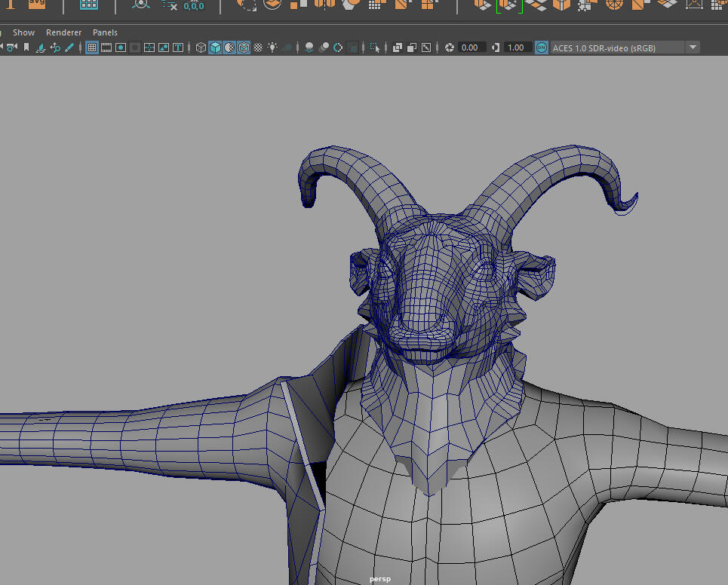Click the gamma value field showing 1.00

tap(516, 47)
